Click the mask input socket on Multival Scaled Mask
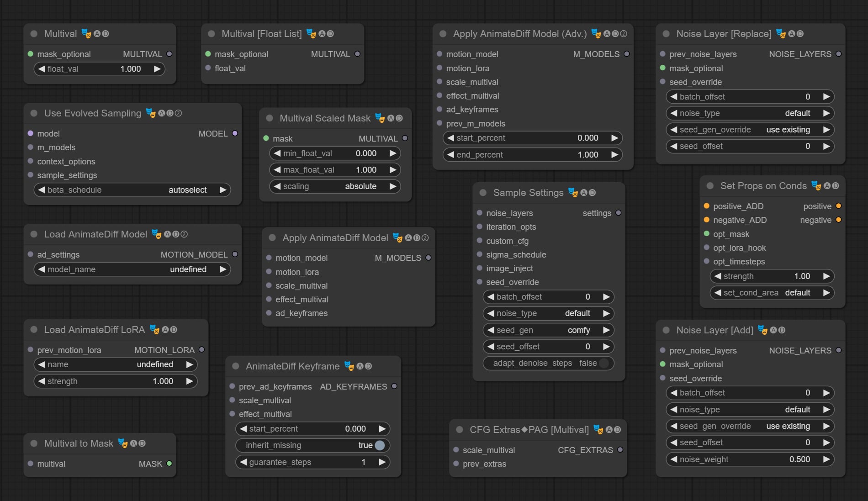The height and width of the screenshot is (501, 868). [x=266, y=138]
